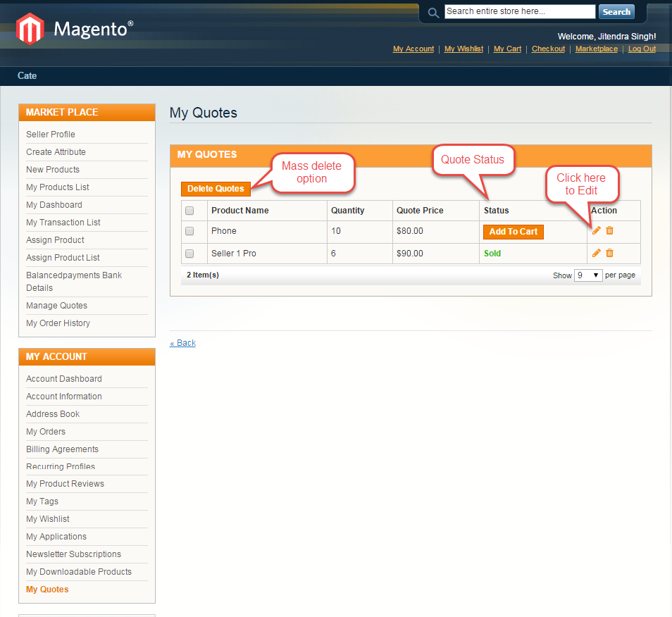
Task: Open Newsletter Subscriptions
Action: pos(73,554)
